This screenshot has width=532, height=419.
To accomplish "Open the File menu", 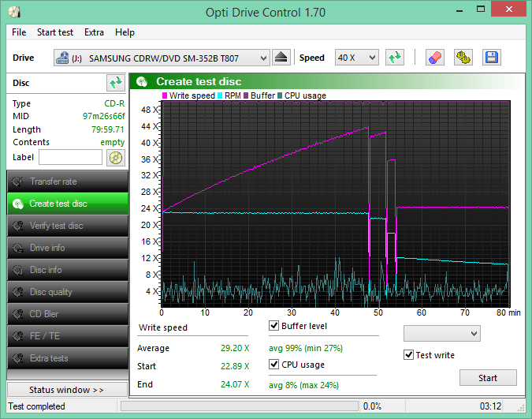I will click(19, 32).
